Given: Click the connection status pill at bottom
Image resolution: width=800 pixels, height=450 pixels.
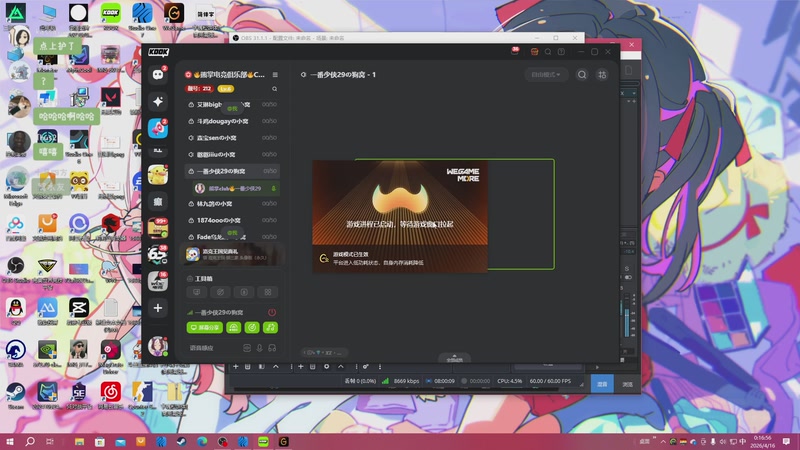Looking at the screenshot, I should (324, 353).
